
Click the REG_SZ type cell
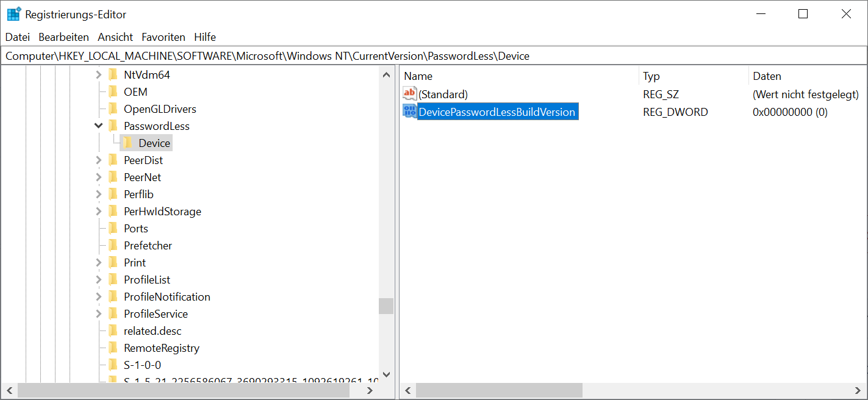click(661, 95)
